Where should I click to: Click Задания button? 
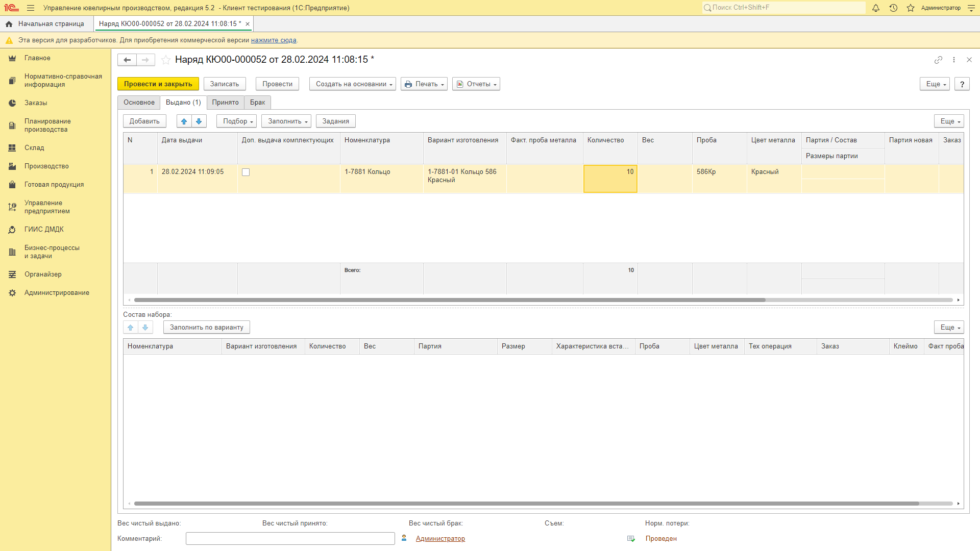[x=336, y=121]
